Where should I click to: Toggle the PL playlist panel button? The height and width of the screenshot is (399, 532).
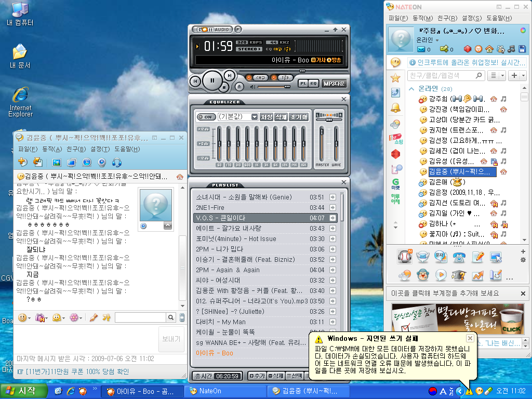(x=303, y=83)
